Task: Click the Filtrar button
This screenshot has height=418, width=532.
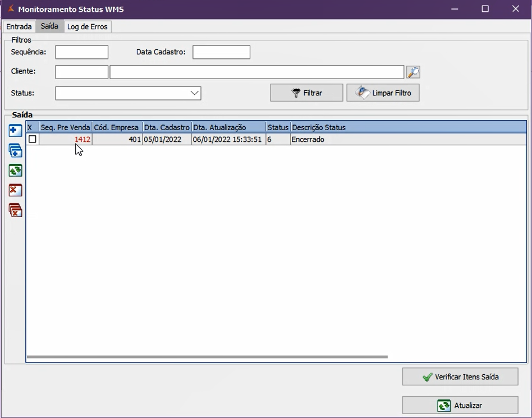Action: (x=306, y=93)
